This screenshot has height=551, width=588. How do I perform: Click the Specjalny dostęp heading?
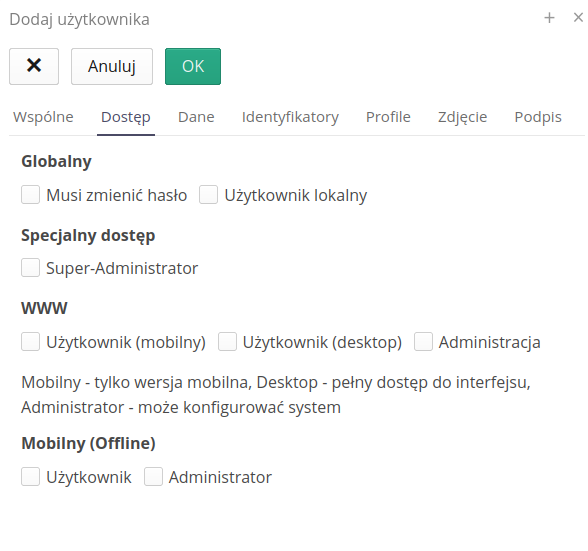(x=88, y=236)
